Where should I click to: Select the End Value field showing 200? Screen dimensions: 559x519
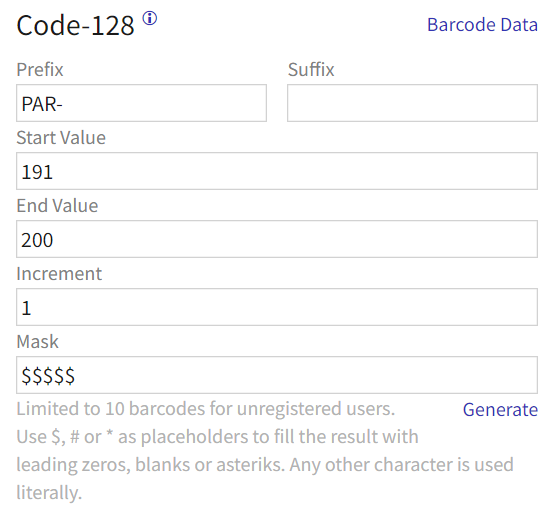(x=277, y=239)
